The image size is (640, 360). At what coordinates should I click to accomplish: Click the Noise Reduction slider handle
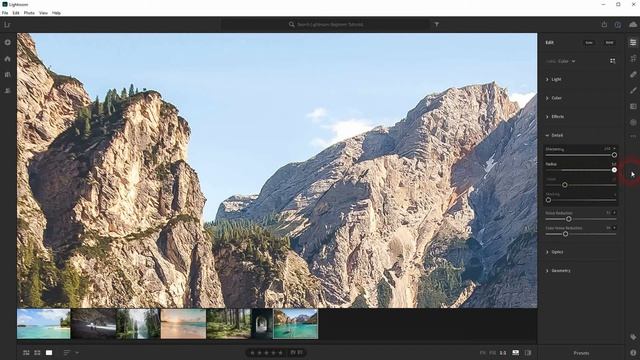[x=569, y=219]
